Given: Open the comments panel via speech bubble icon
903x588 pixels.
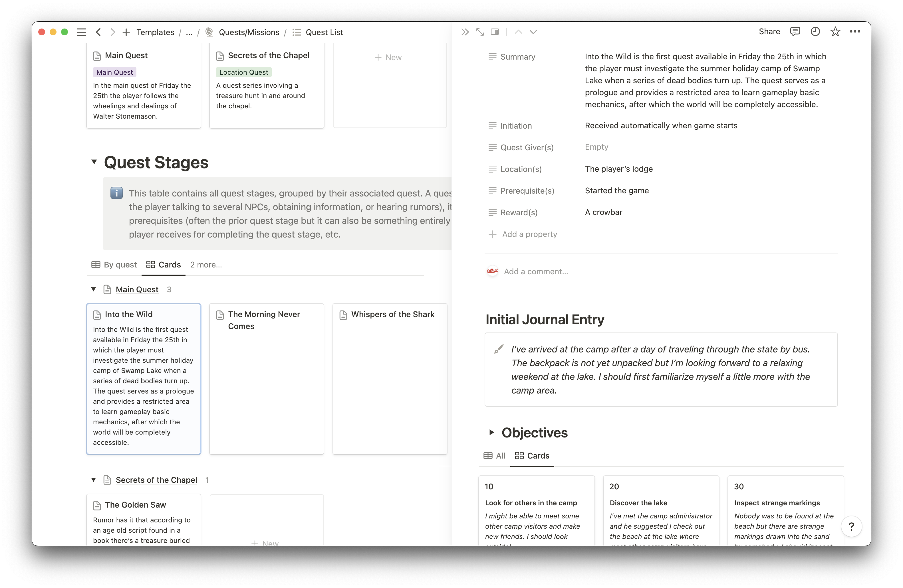Looking at the screenshot, I should coord(795,31).
